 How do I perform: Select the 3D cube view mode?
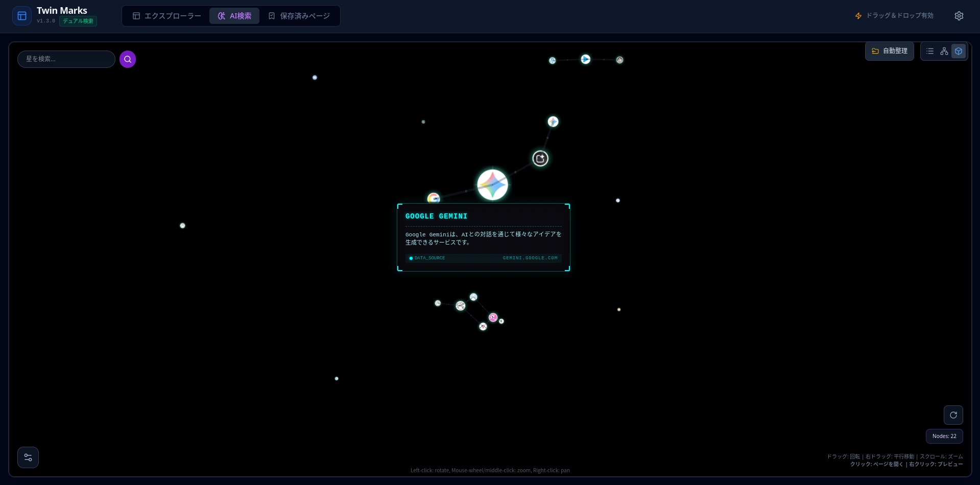tap(959, 51)
